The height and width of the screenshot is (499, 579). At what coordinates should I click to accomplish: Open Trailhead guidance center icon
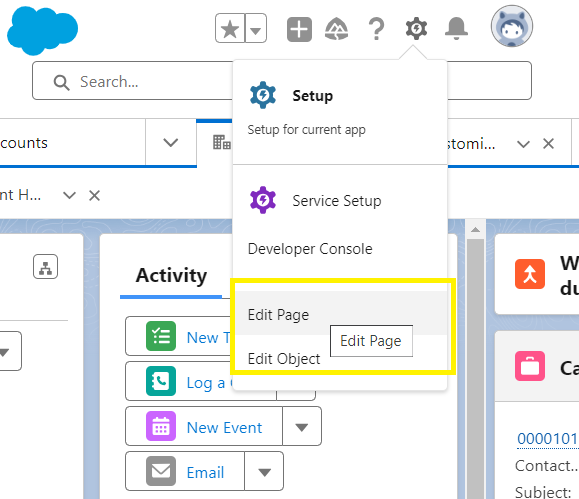click(336, 29)
